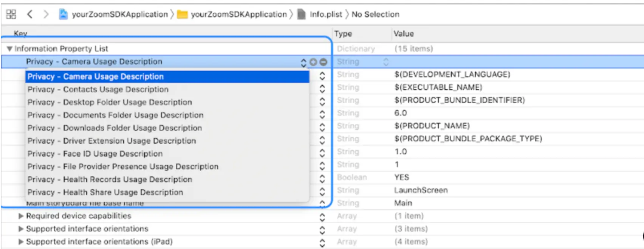The image size is (644, 249).
Task: Click the (1 item) array value
Action: (x=409, y=216)
